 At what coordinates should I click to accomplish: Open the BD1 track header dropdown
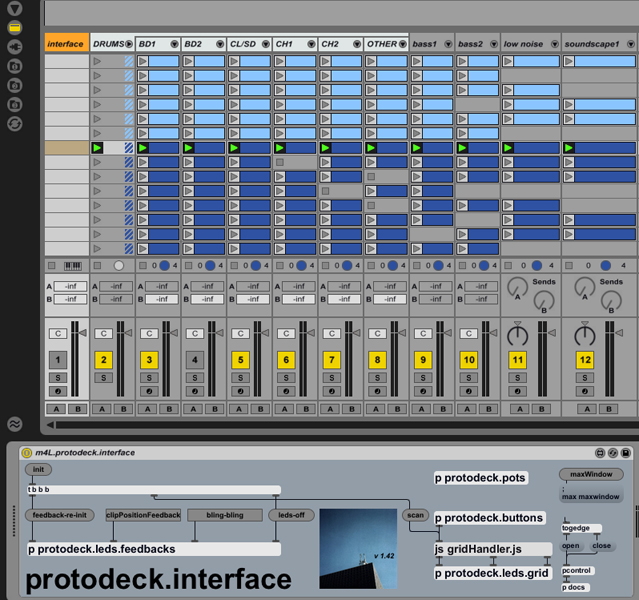[x=174, y=45]
